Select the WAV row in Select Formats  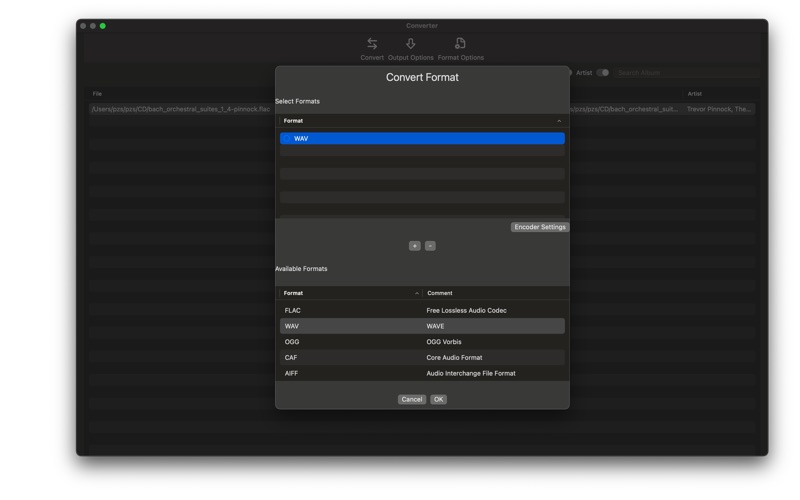point(422,138)
